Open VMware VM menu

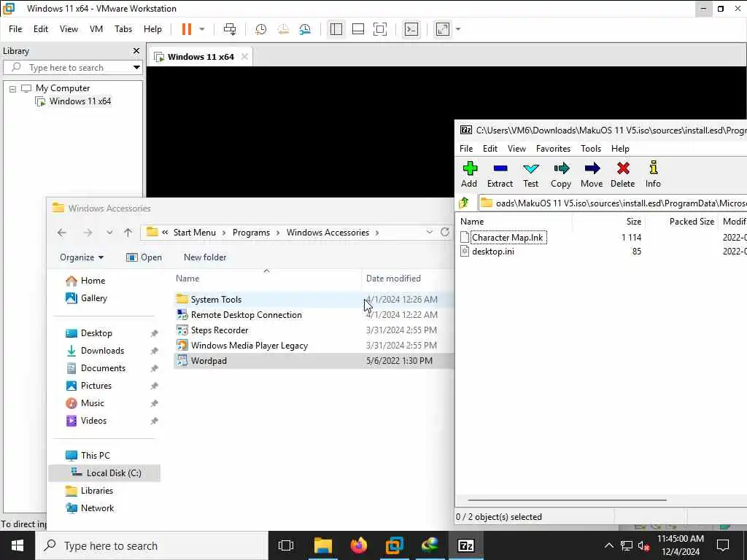coord(96,29)
